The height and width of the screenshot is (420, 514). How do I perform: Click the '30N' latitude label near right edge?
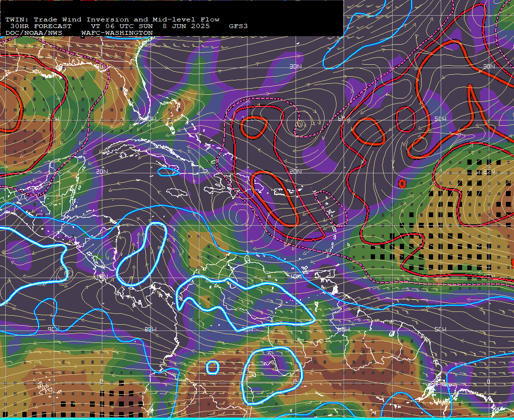[x=489, y=67]
